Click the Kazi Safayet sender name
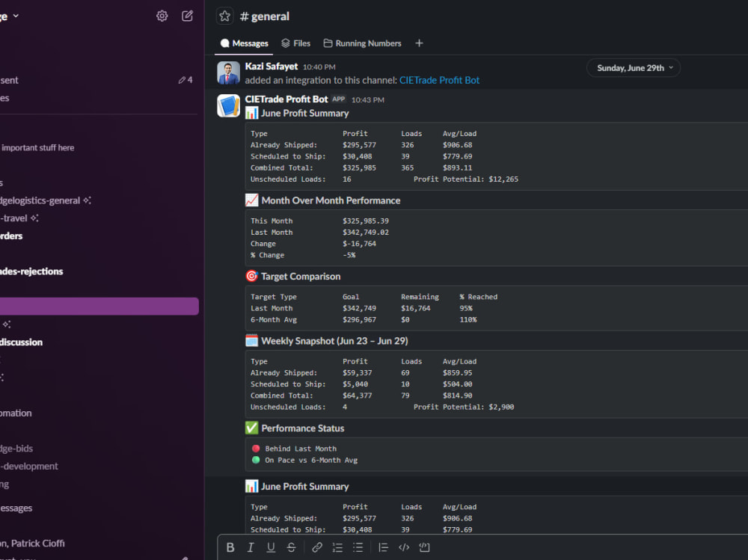748x560 pixels. coord(271,67)
